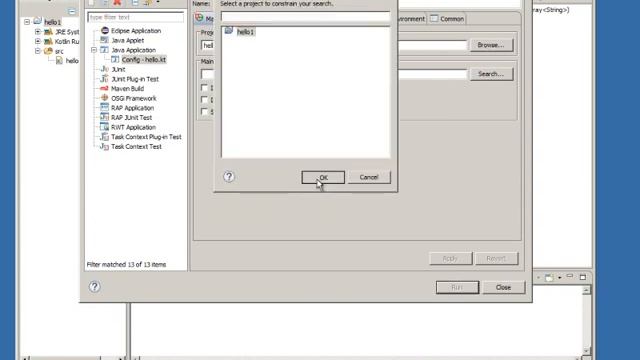The height and width of the screenshot is (360, 640).
Task: Click the Eclipse Application icon in configurations tree
Action: tap(105, 31)
